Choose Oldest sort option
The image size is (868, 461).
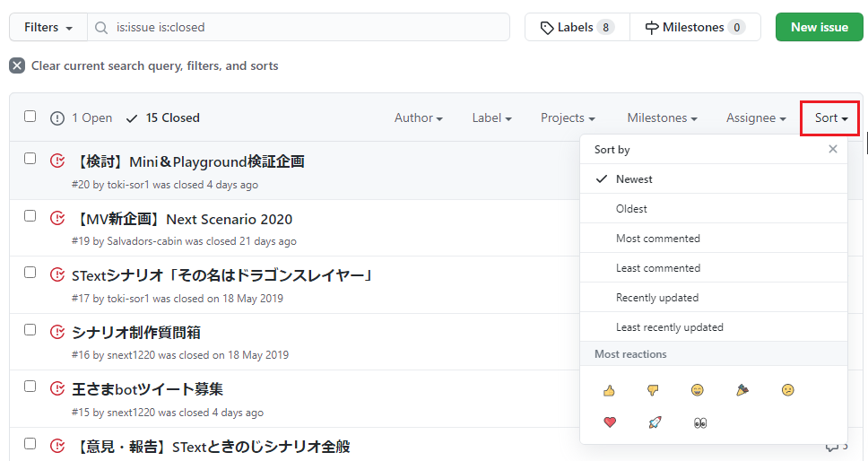tap(714, 209)
